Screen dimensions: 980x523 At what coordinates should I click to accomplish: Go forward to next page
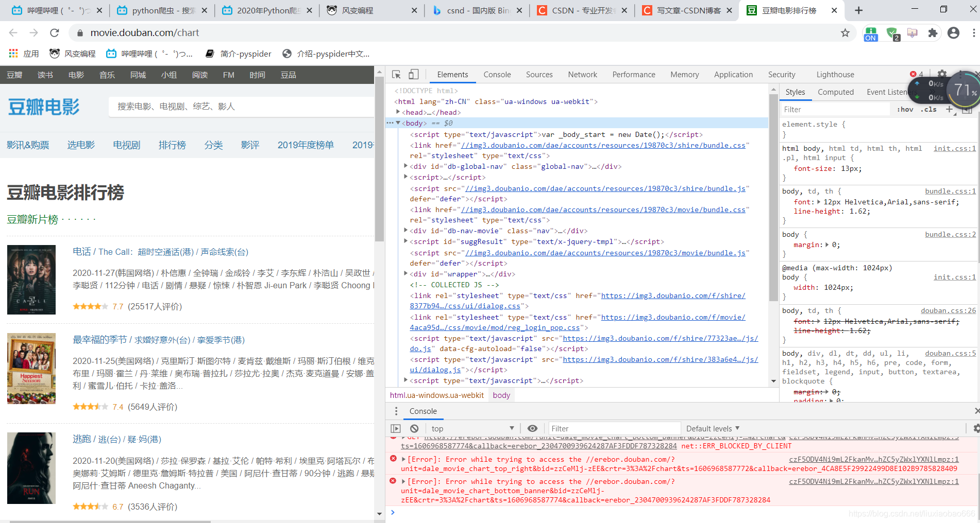34,33
